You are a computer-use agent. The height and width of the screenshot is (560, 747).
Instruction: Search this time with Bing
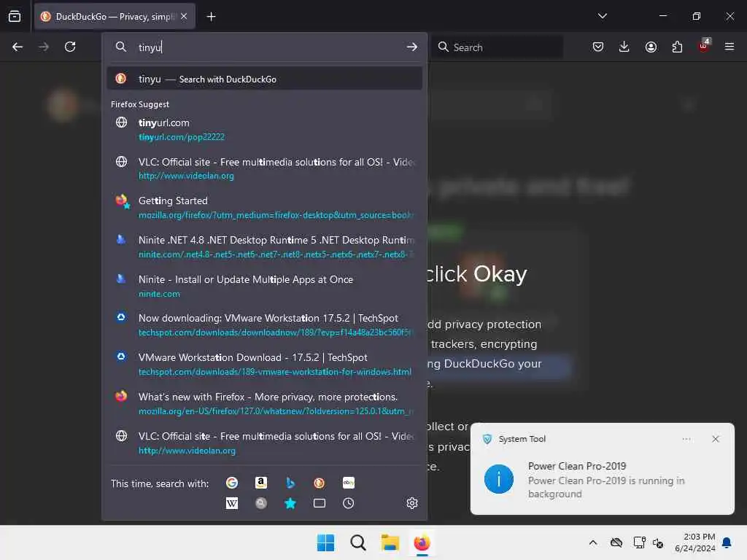click(x=290, y=483)
